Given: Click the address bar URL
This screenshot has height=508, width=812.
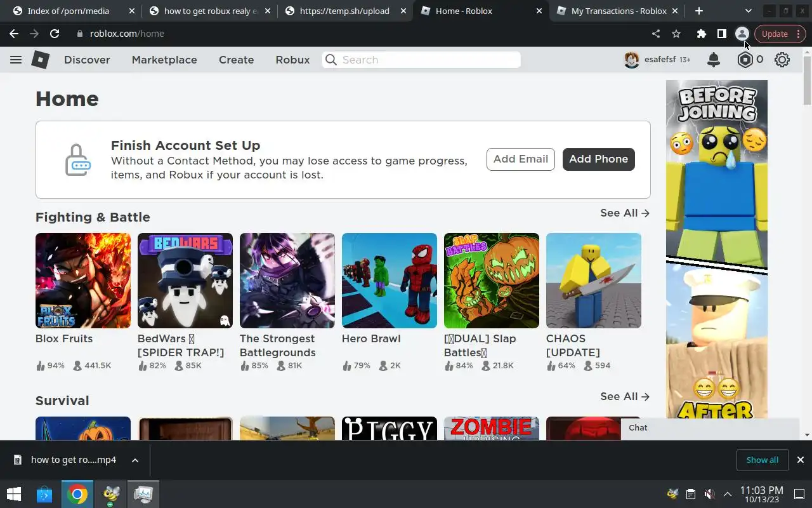Looking at the screenshot, I should [127, 34].
